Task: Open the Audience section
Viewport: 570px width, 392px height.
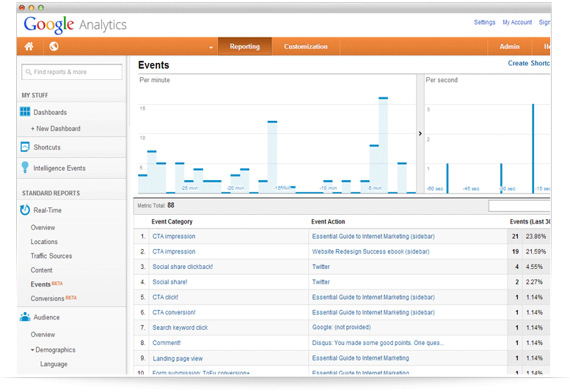Action: tap(46, 317)
